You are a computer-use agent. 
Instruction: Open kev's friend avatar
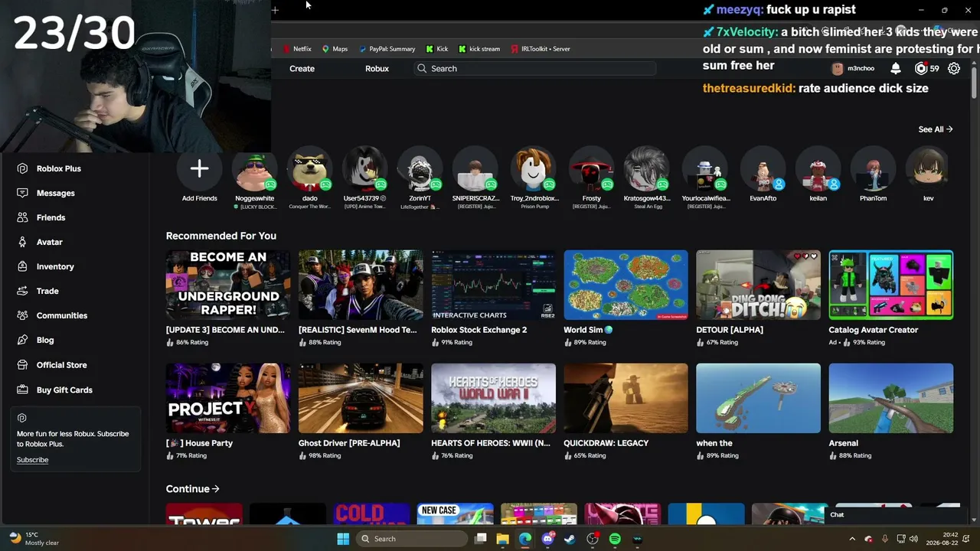click(928, 168)
